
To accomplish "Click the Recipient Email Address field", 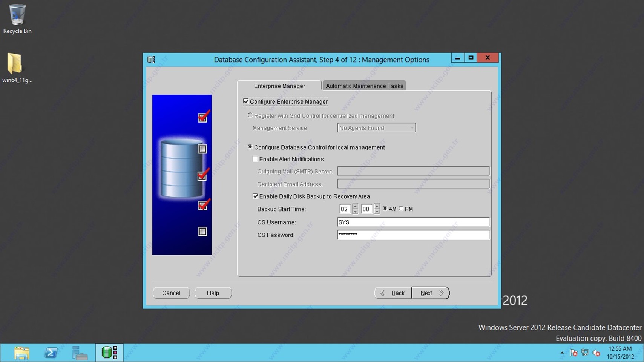I will [413, 184].
